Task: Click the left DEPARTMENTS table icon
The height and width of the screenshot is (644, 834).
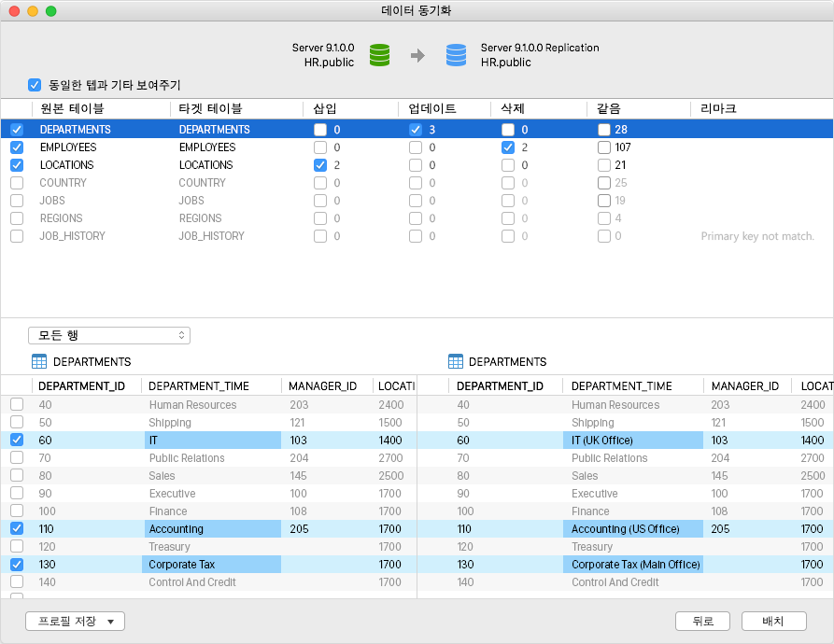Action: coord(39,361)
